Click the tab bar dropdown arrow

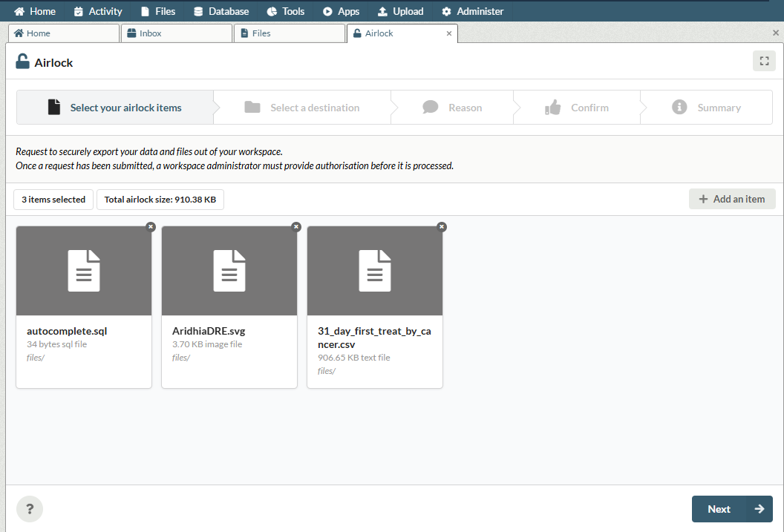point(776,33)
